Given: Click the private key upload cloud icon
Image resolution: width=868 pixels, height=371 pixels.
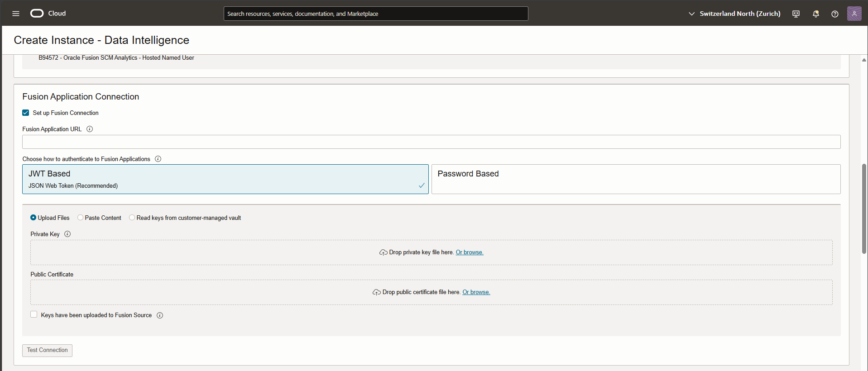Looking at the screenshot, I should (x=383, y=252).
